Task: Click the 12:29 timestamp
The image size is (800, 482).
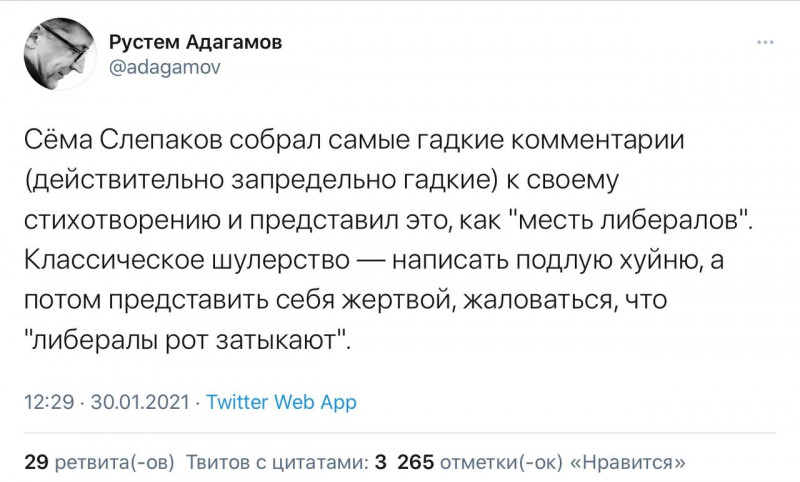Action: pyautogui.click(x=49, y=403)
